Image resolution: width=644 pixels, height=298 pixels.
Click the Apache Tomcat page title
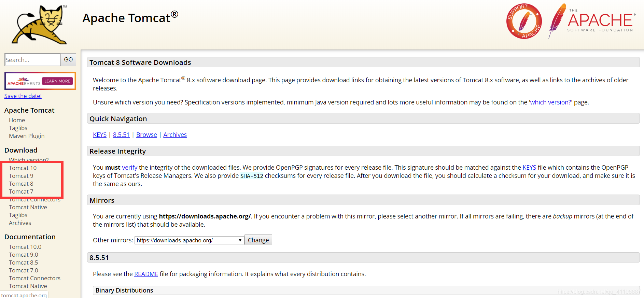point(130,17)
